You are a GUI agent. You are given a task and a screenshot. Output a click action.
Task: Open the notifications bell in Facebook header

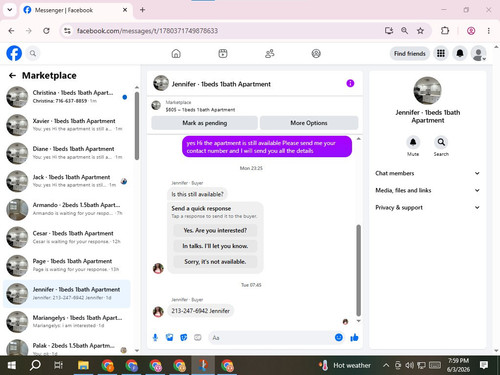click(460, 53)
